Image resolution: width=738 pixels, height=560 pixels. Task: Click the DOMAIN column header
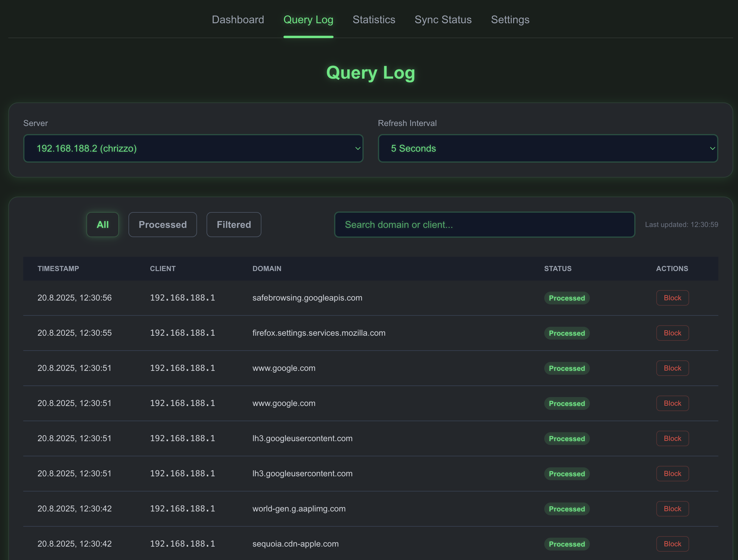coord(267,269)
